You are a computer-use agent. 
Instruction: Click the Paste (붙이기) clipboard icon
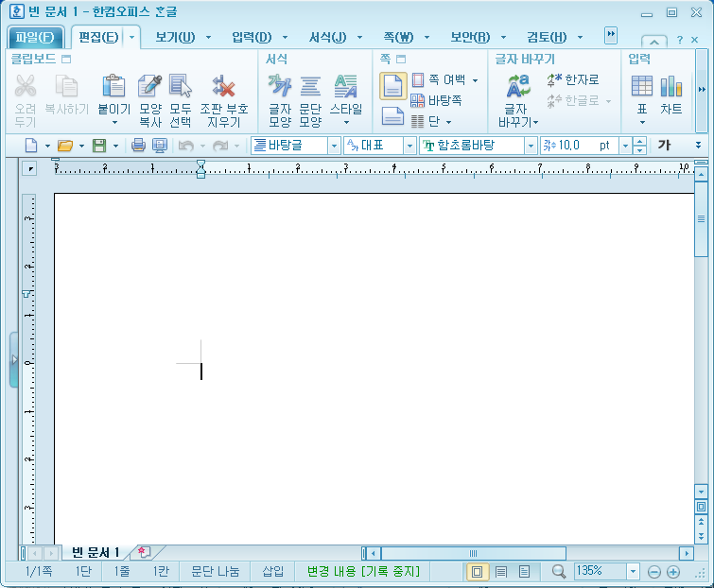click(113, 86)
